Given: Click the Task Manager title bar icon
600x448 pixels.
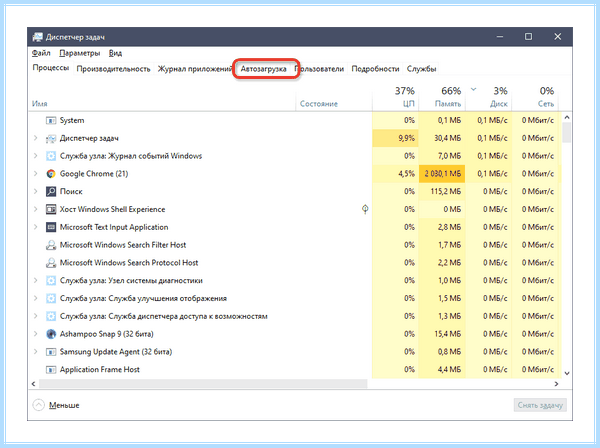Looking at the screenshot, I should click(x=38, y=37).
